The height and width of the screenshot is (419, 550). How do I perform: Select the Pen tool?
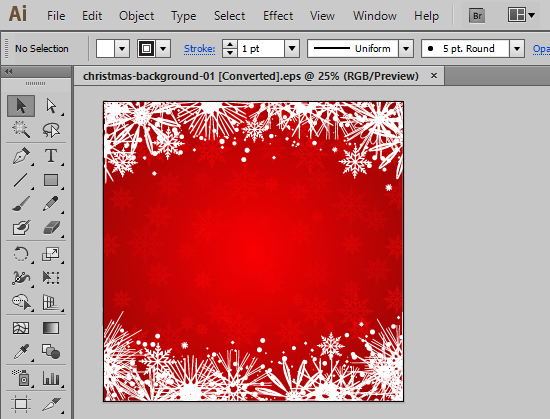(x=21, y=156)
